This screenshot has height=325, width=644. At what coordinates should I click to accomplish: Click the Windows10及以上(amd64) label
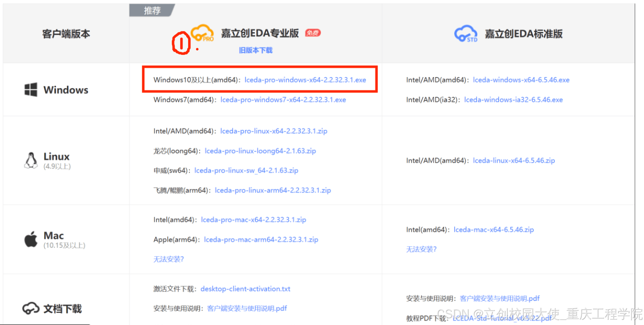click(x=197, y=80)
